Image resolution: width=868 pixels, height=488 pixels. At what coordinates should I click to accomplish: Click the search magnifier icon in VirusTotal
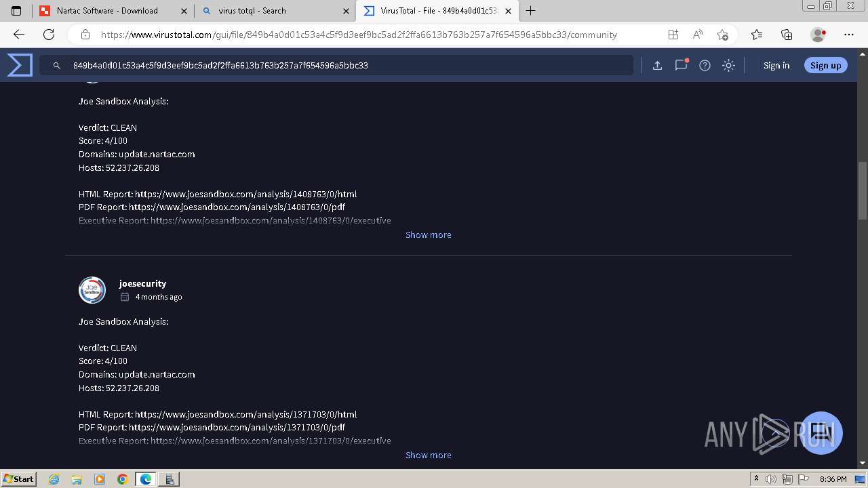57,65
